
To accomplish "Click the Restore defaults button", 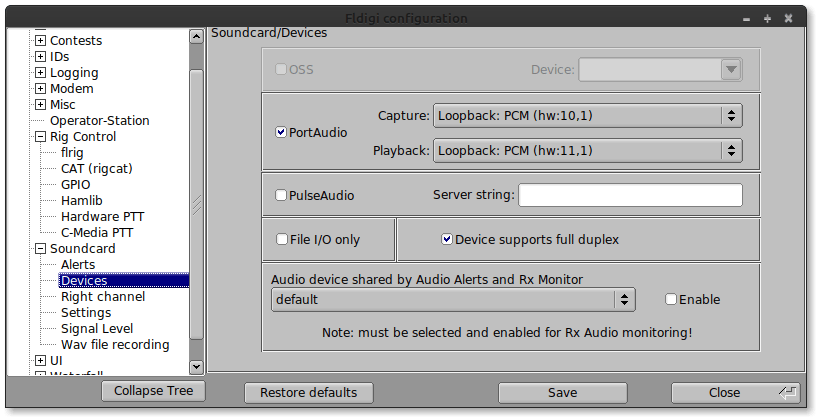I will pyautogui.click(x=309, y=393).
